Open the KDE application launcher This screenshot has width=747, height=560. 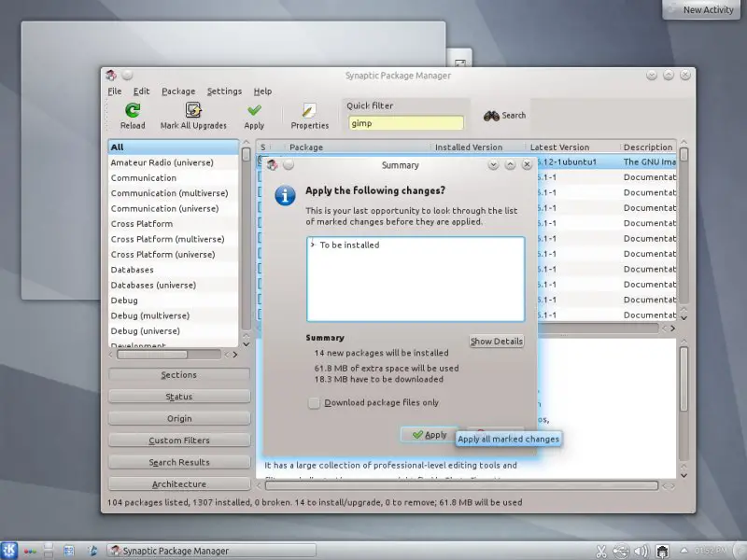[9, 551]
